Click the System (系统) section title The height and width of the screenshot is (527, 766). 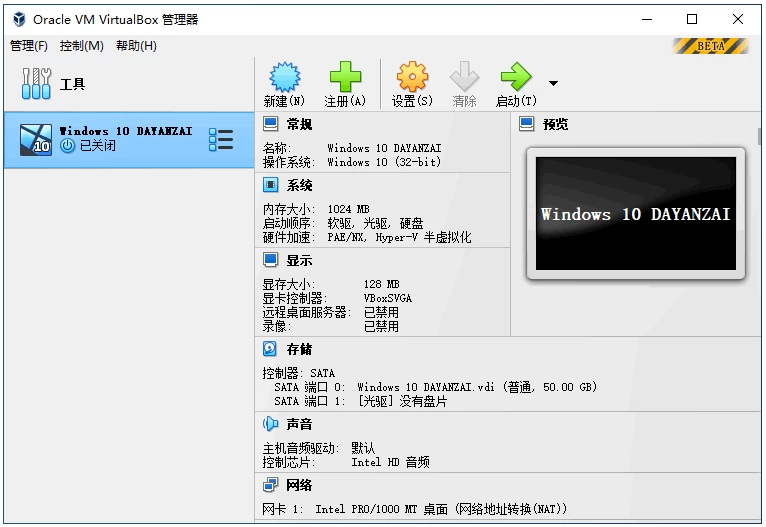(299, 185)
